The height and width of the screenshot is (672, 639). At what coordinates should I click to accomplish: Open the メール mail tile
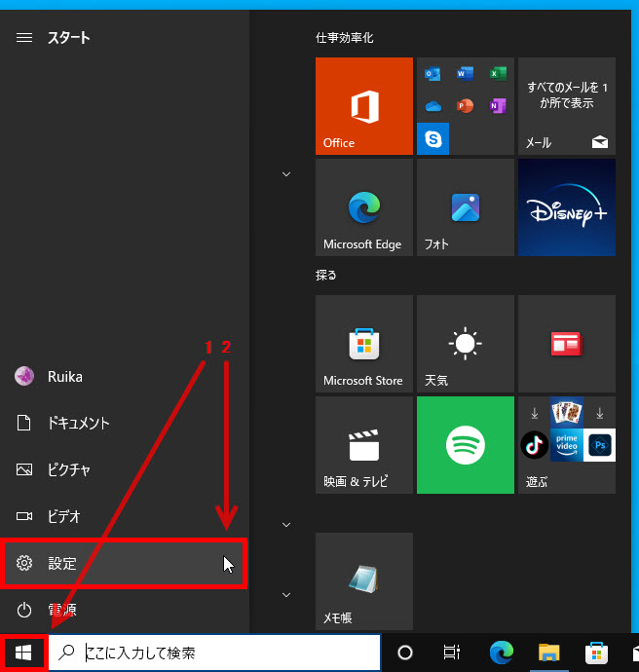[x=567, y=106]
